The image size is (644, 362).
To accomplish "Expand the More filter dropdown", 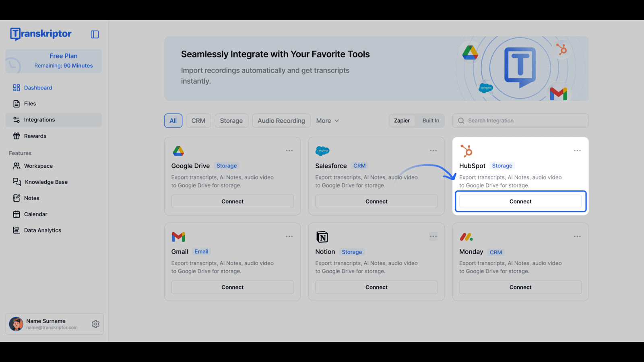I will tap(327, 120).
